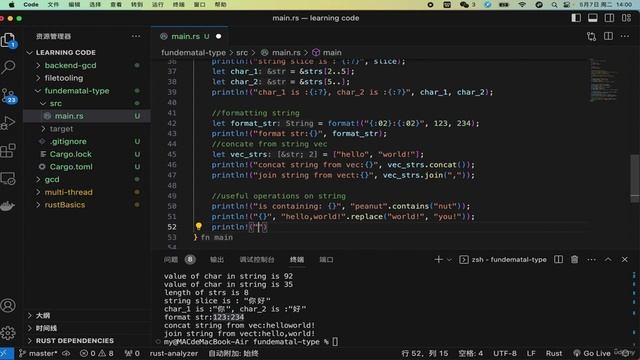Click the line 52 column 15 cursor indicator
The width and height of the screenshot is (640, 360).
tap(424, 353)
